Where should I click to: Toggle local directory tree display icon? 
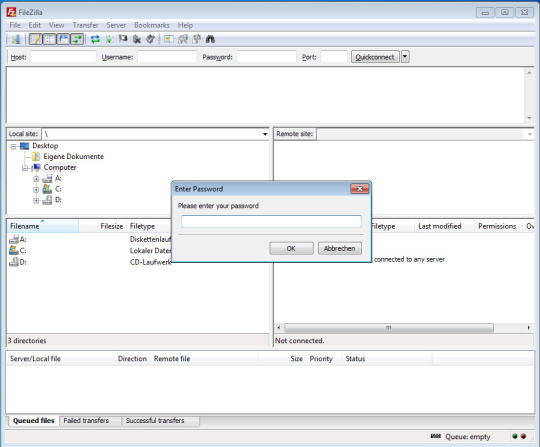50,39
